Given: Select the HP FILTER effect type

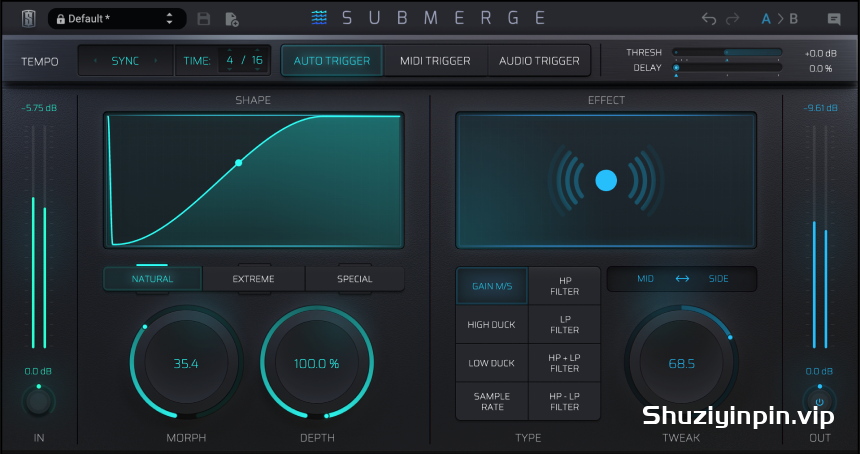Looking at the screenshot, I should click(564, 286).
